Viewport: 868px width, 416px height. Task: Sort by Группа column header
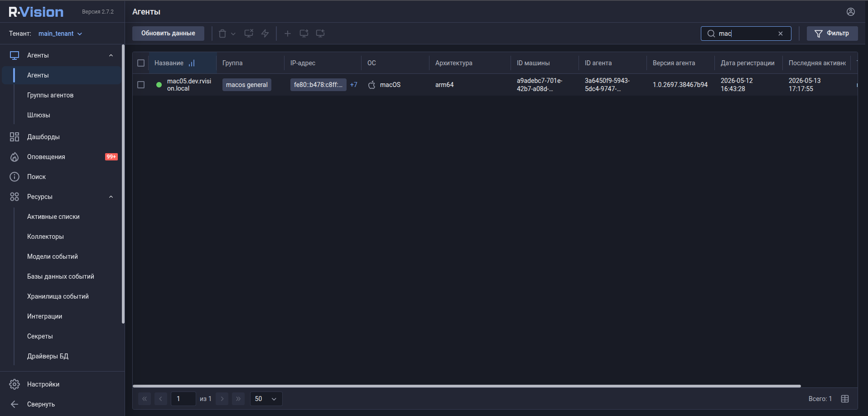pyautogui.click(x=232, y=63)
